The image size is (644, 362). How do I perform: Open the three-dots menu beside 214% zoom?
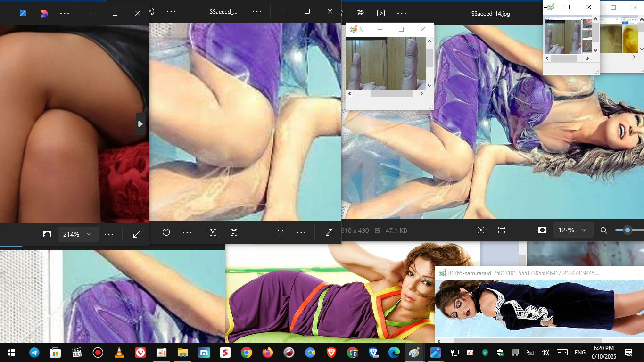coord(109,234)
